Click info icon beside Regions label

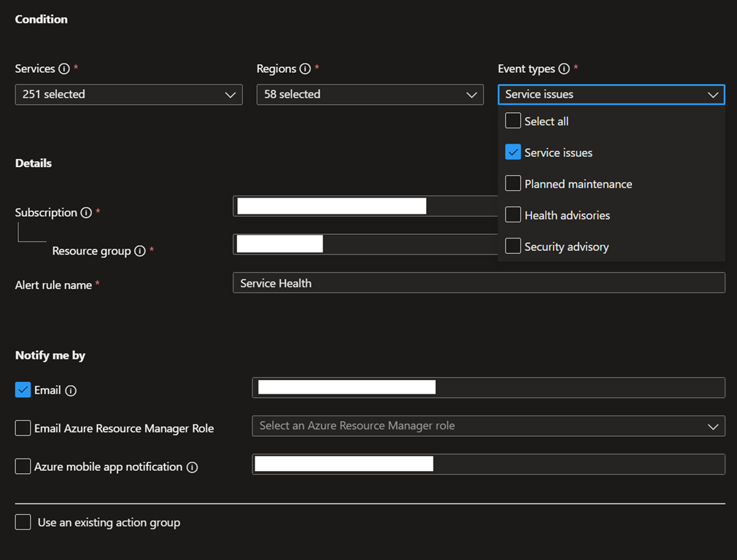click(305, 69)
